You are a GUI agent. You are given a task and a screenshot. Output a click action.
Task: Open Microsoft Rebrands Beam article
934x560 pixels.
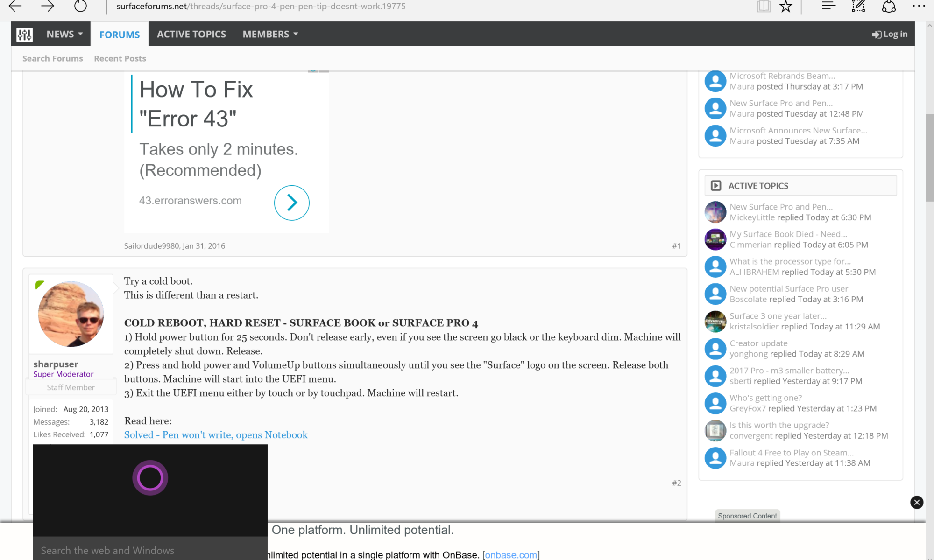tap(782, 76)
